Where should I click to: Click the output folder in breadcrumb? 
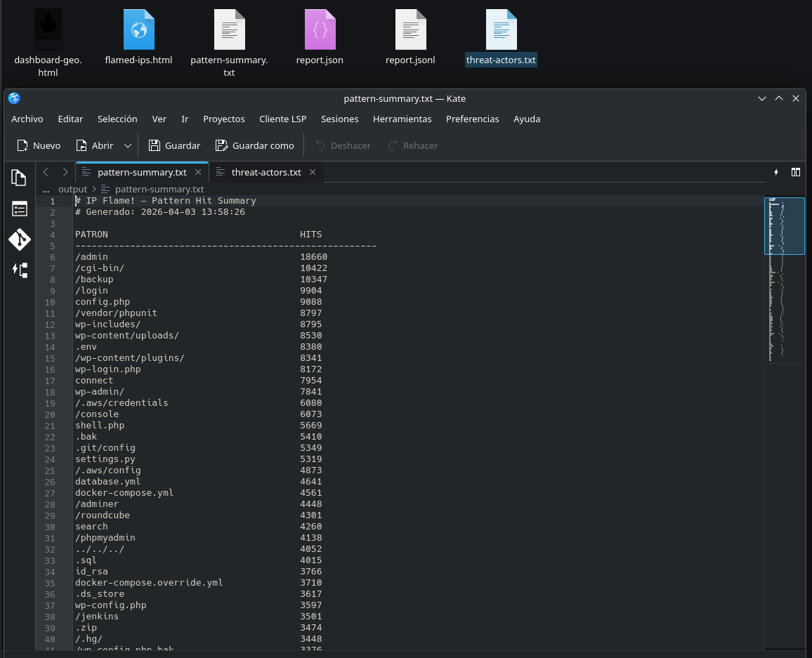click(x=72, y=189)
